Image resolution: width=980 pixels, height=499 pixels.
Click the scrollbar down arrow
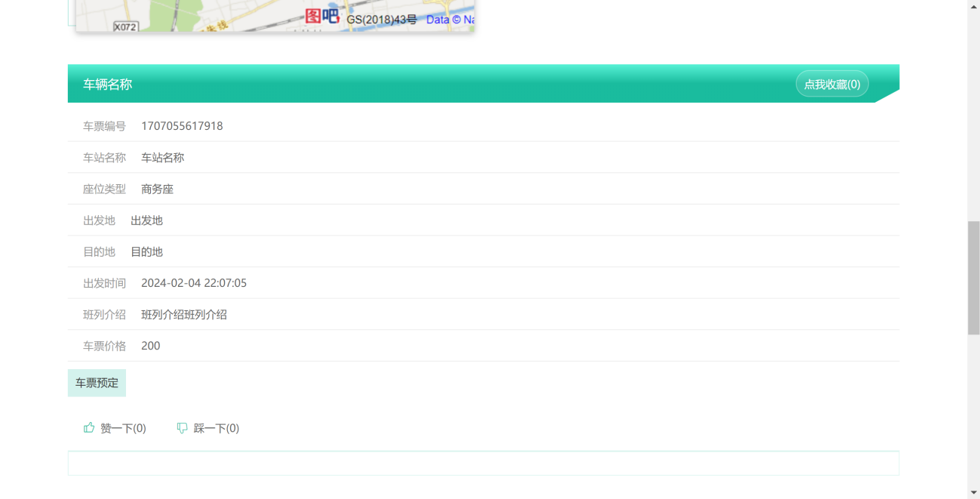click(x=973, y=492)
